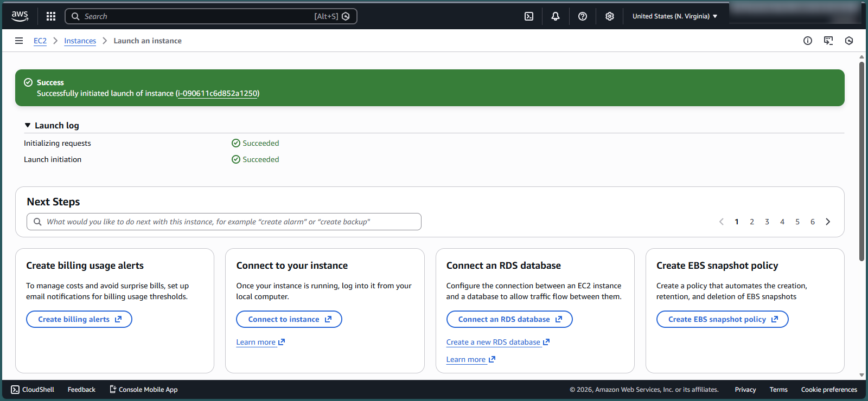The height and width of the screenshot is (401, 868).
Task: Open the services grid menu icon
Action: [51, 16]
